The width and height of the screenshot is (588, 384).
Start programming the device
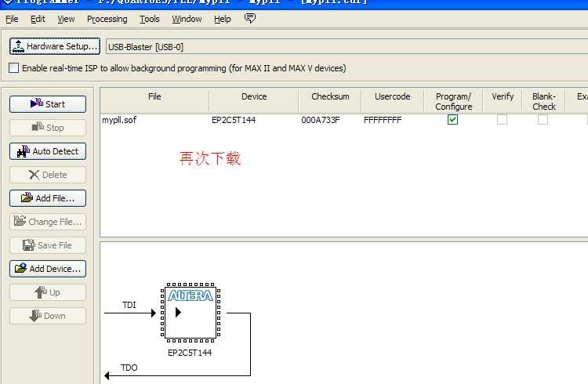tap(48, 104)
